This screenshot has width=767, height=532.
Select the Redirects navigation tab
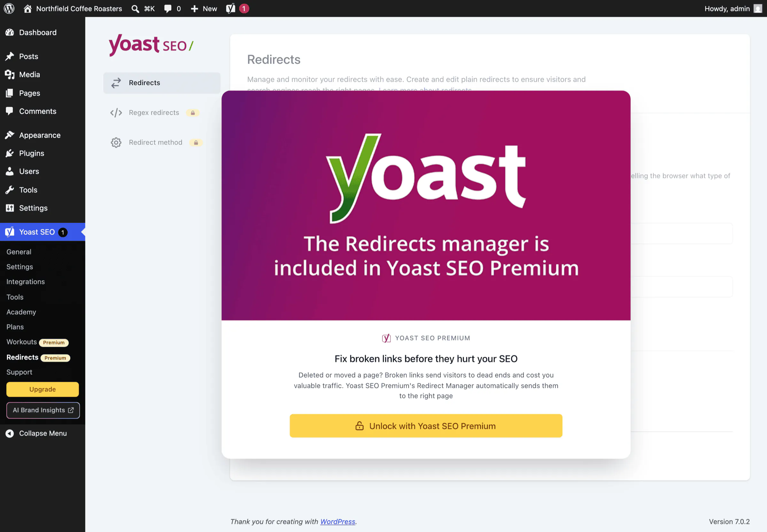(162, 83)
